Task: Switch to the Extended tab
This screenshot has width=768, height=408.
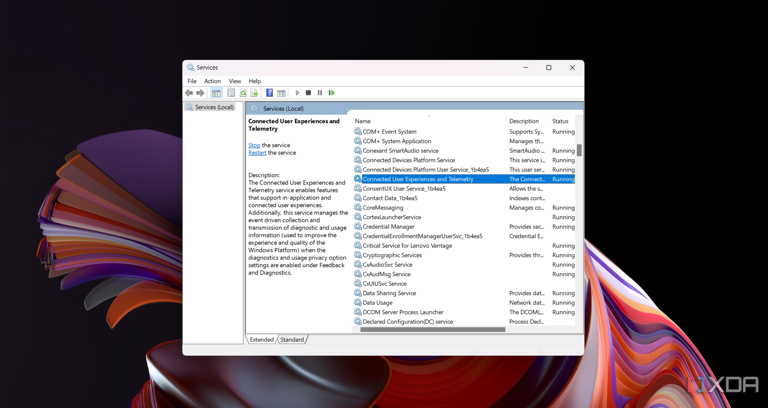Action: click(x=262, y=340)
